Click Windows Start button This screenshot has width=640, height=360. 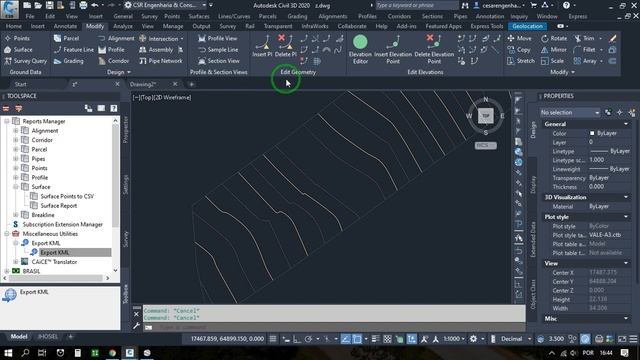8,353
